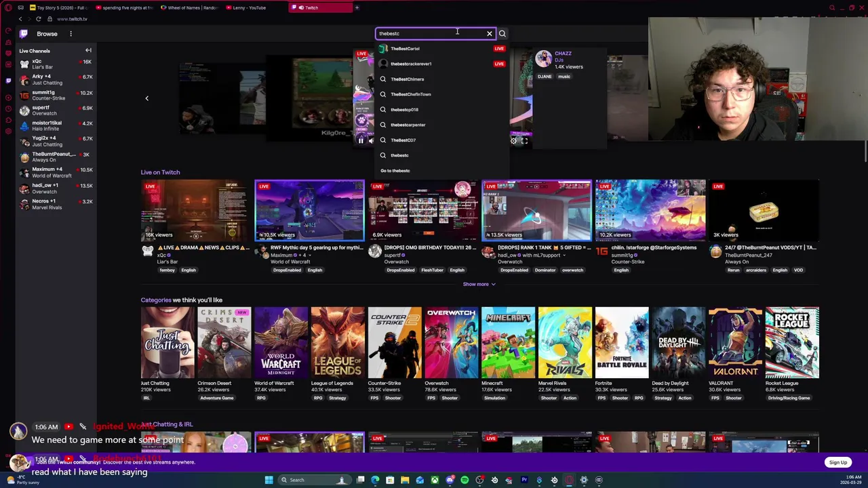Expand Show more live streams

[x=479, y=284]
